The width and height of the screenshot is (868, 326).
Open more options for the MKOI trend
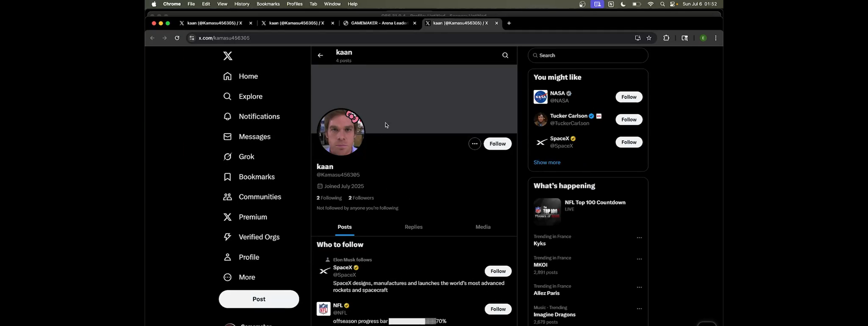[x=639, y=259]
